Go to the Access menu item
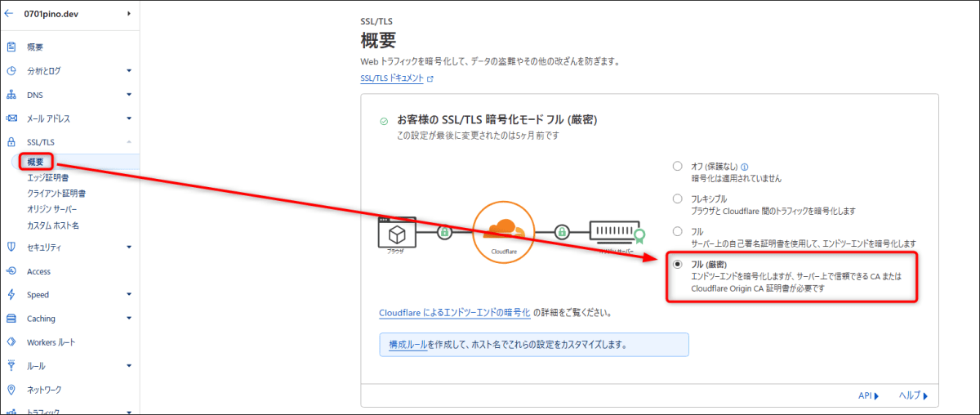Screen dimensions: 980x415 [38, 271]
